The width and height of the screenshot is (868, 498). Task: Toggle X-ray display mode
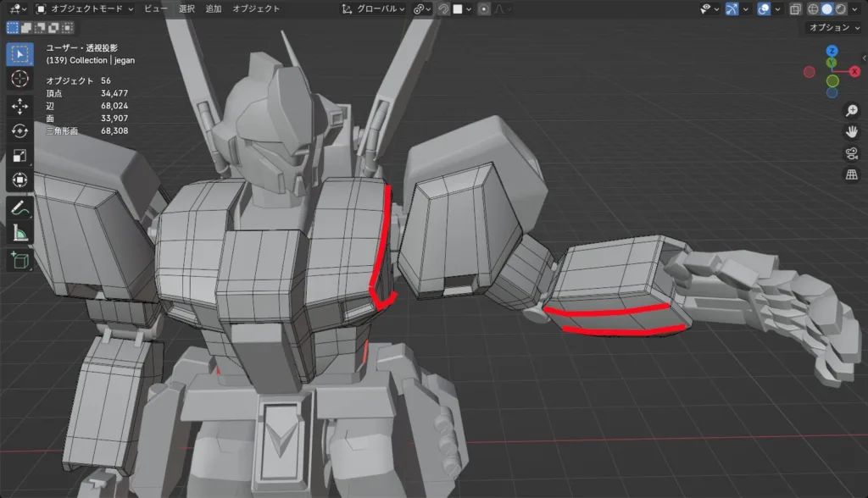tap(795, 8)
